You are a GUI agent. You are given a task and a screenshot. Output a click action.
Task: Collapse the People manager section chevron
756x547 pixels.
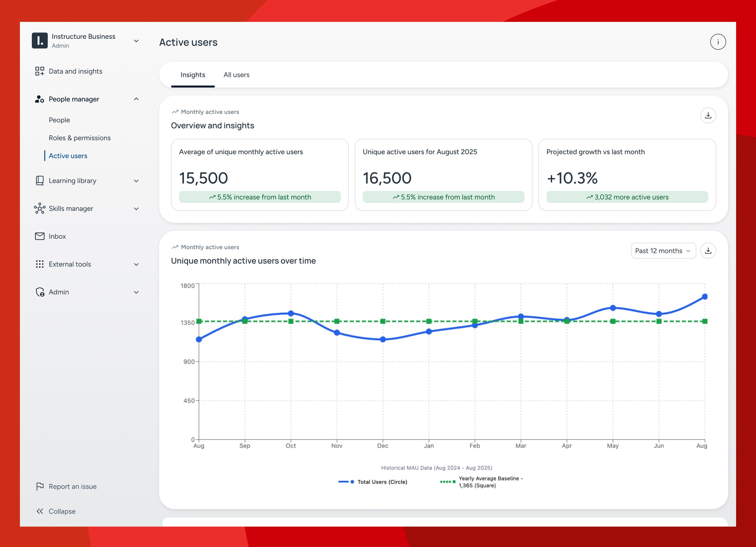tap(136, 99)
